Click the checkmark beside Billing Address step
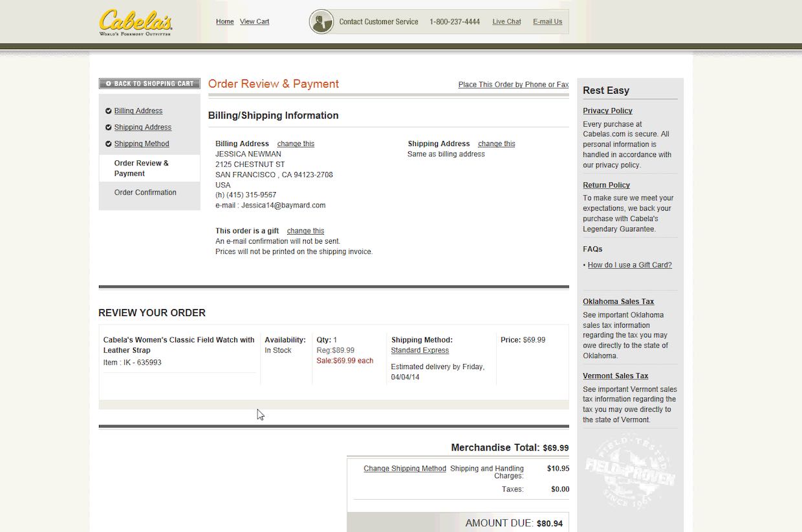 pyautogui.click(x=109, y=111)
